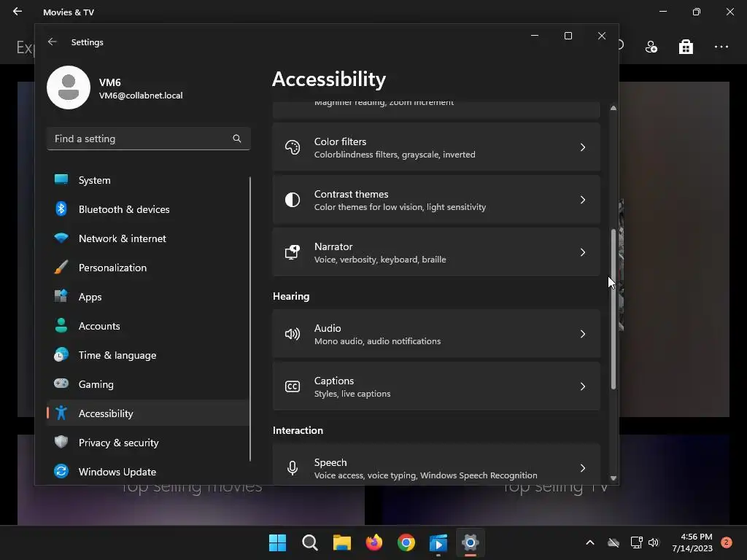
Task: Select Privacy & security category
Action: pyautogui.click(x=148, y=443)
